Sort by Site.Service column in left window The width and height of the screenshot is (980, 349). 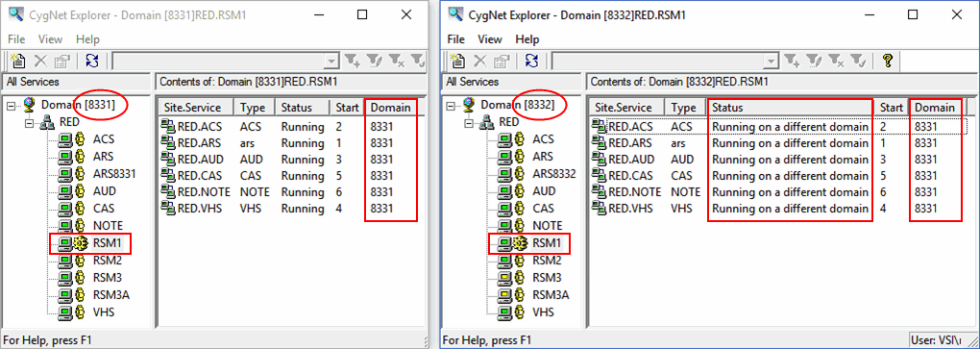tap(196, 108)
